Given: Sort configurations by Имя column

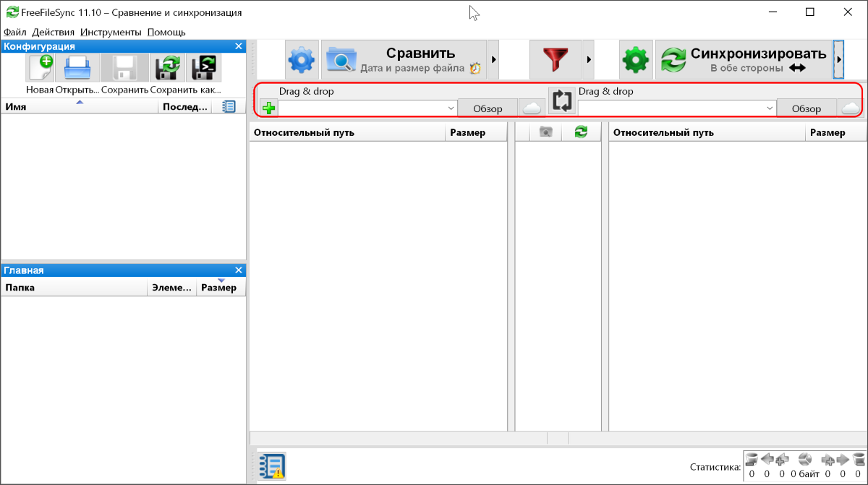Looking at the screenshot, I should click(x=80, y=106).
